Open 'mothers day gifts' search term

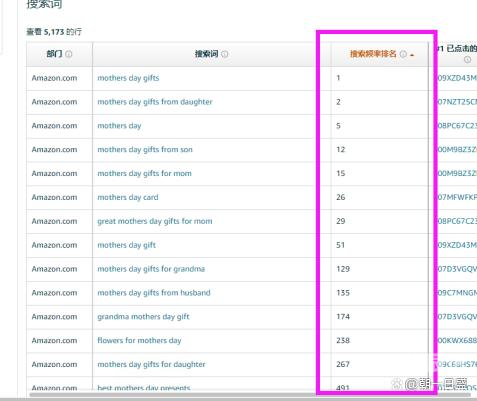128,78
